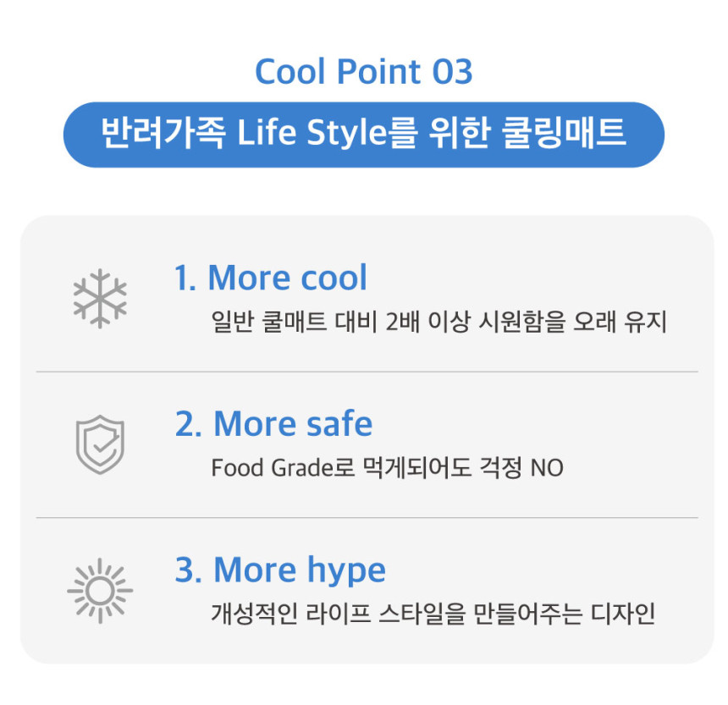Select the shield icon next to More safe
This screenshot has width=728, height=705.
100,444
